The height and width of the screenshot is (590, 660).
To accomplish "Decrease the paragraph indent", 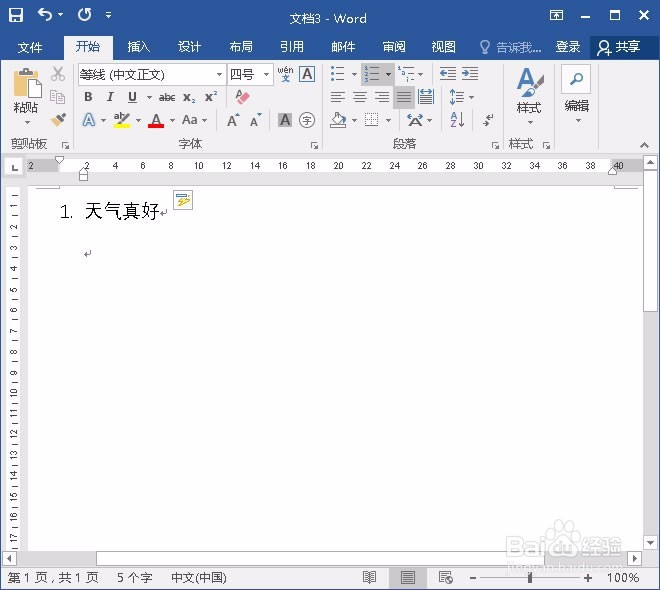I will [448, 74].
